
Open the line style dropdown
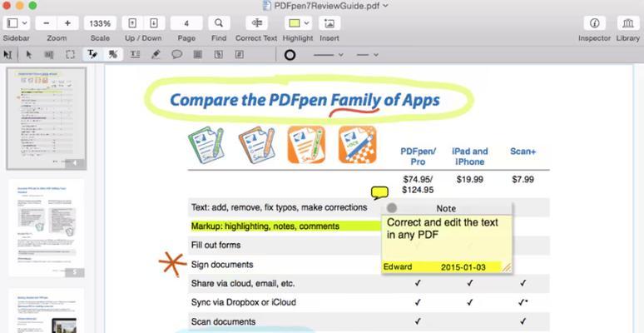coord(367,55)
